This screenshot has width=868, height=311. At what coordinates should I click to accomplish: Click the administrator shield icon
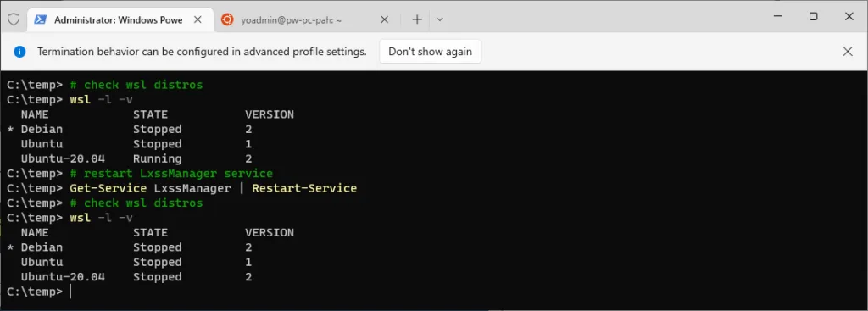tap(14, 20)
